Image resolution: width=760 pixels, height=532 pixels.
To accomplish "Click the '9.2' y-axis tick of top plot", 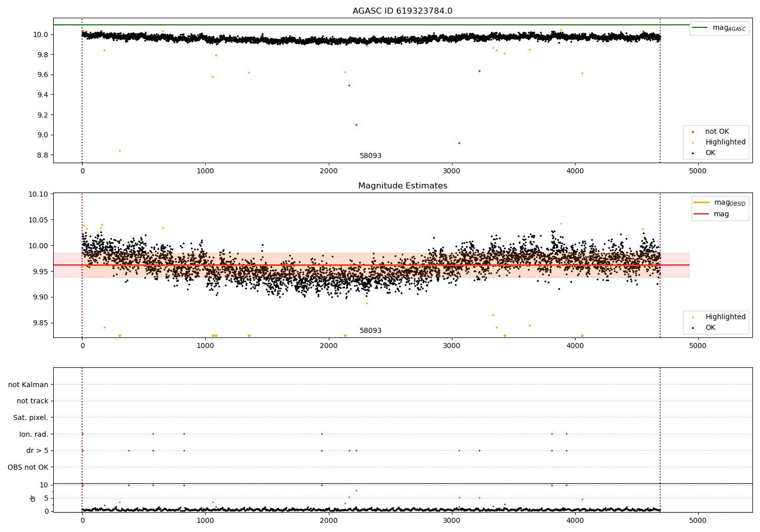I will tap(43, 115).
